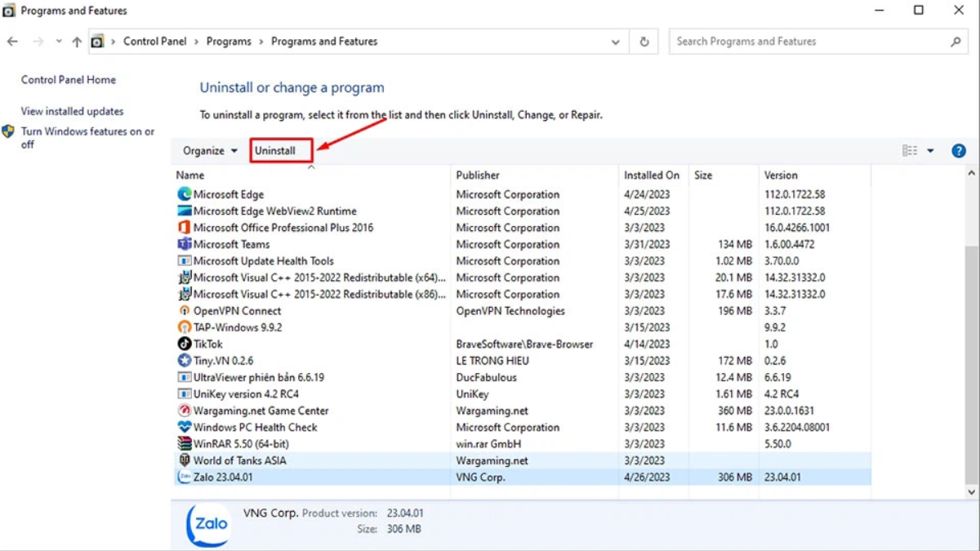Image resolution: width=980 pixels, height=551 pixels.
Task: Click the Microsoft Teams icon
Action: tap(185, 244)
